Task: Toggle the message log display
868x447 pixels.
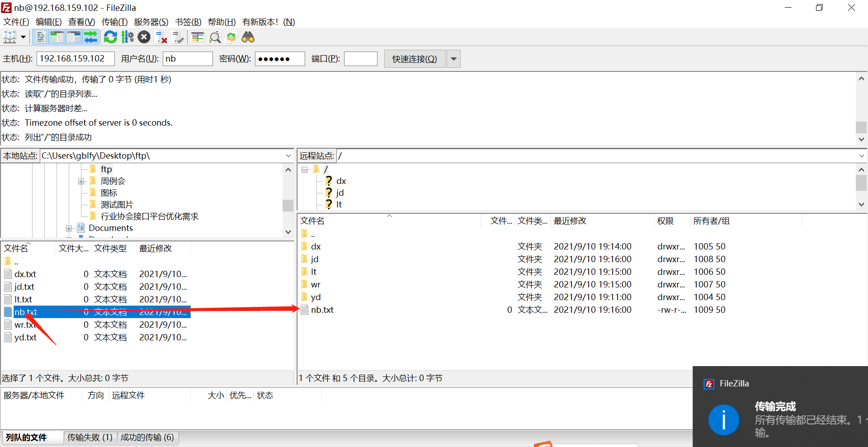Action: [40, 37]
